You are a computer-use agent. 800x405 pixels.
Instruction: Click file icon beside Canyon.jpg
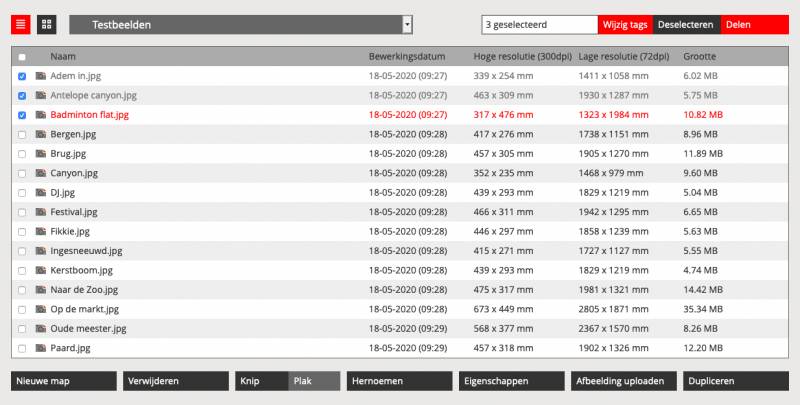[x=41, y=173]
